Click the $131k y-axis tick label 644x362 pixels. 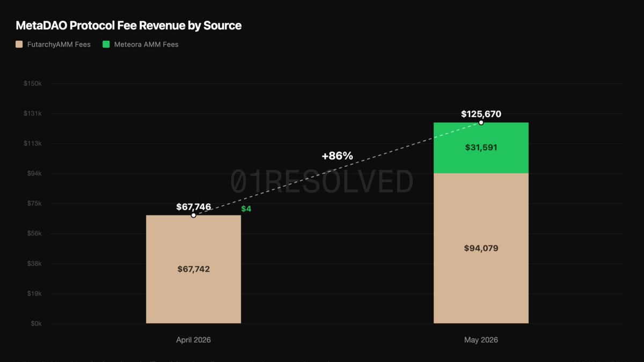pos(33,114)
